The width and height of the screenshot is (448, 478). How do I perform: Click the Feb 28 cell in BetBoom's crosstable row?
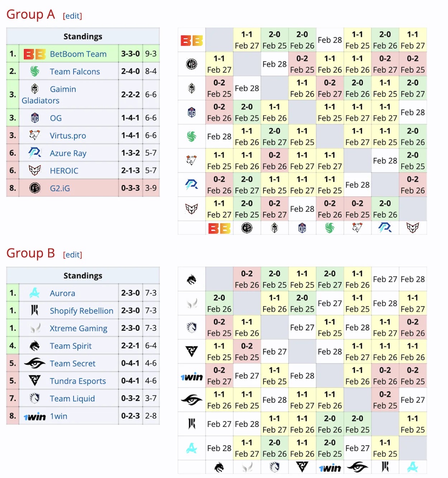tap(330, 40)
